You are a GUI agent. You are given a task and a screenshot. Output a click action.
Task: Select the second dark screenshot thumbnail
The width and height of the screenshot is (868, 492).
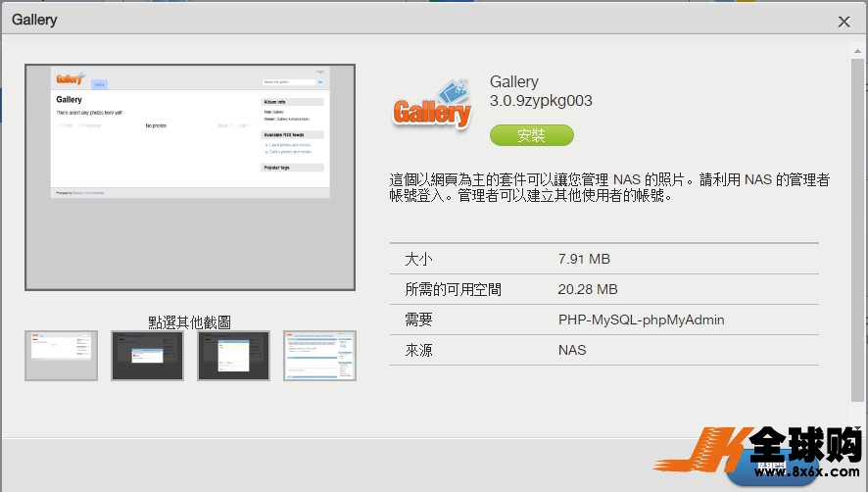[147, 356]
